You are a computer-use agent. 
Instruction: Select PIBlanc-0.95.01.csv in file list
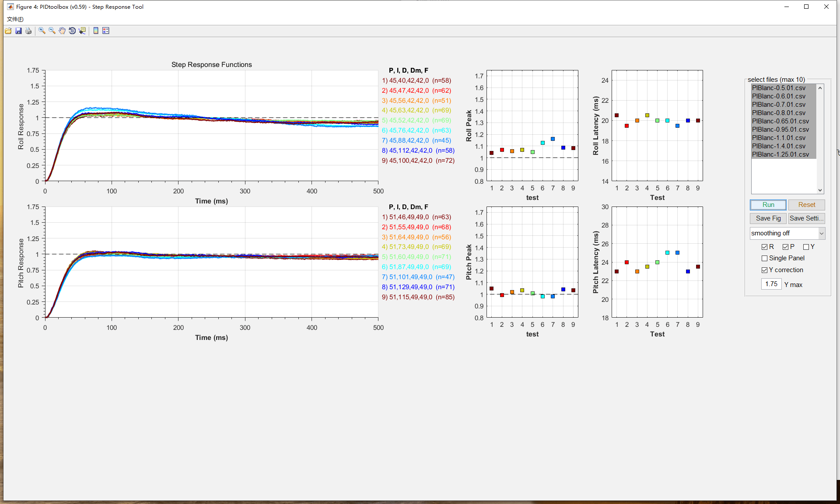[784, 129]
